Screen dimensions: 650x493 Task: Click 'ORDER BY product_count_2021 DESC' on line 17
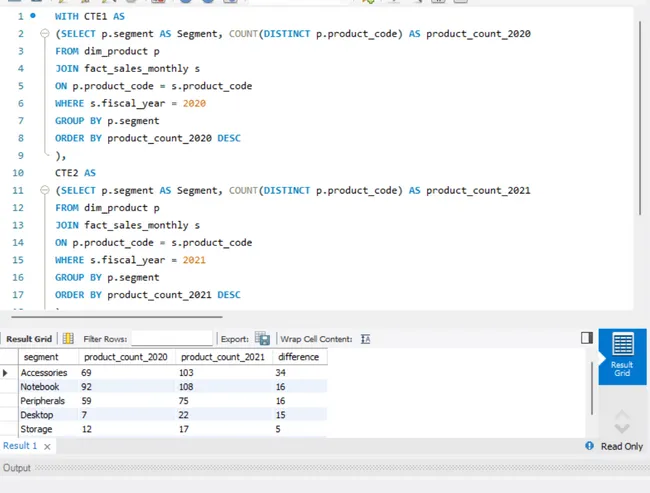pyautogui.click(x=148, y=295)
